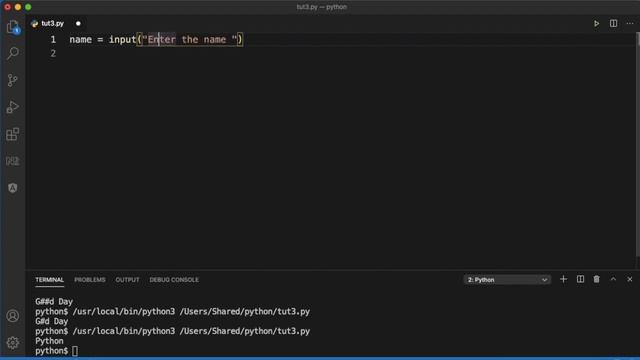Click the 'G##d Day' terminal output
The image size is (640, 360).
click(x=54, y=302)
